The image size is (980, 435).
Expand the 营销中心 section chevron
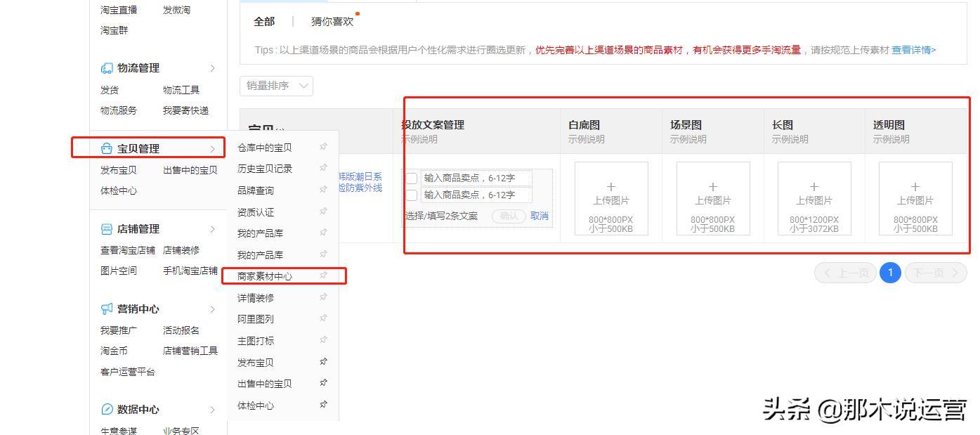(213, 309)
